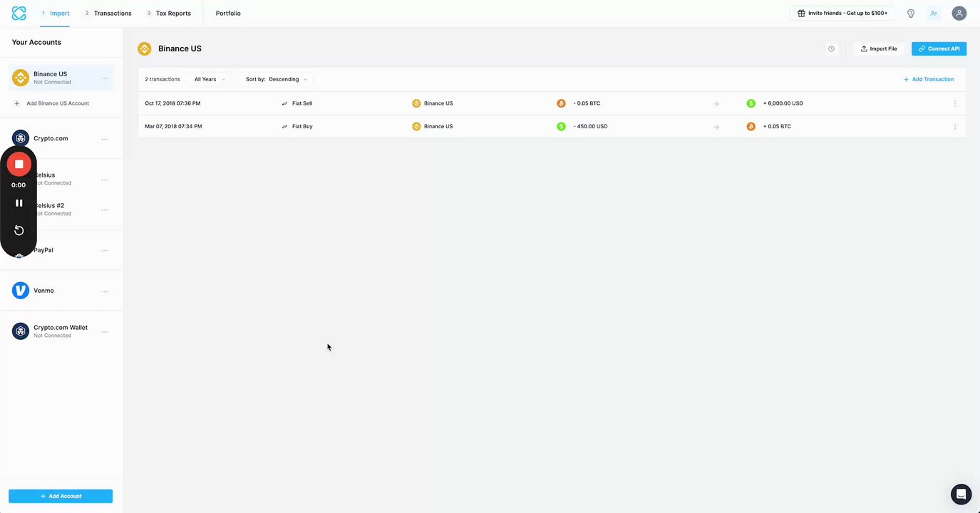980x513 pixels.
Task: Click the clock history icon
Action: tap(831, 48)
